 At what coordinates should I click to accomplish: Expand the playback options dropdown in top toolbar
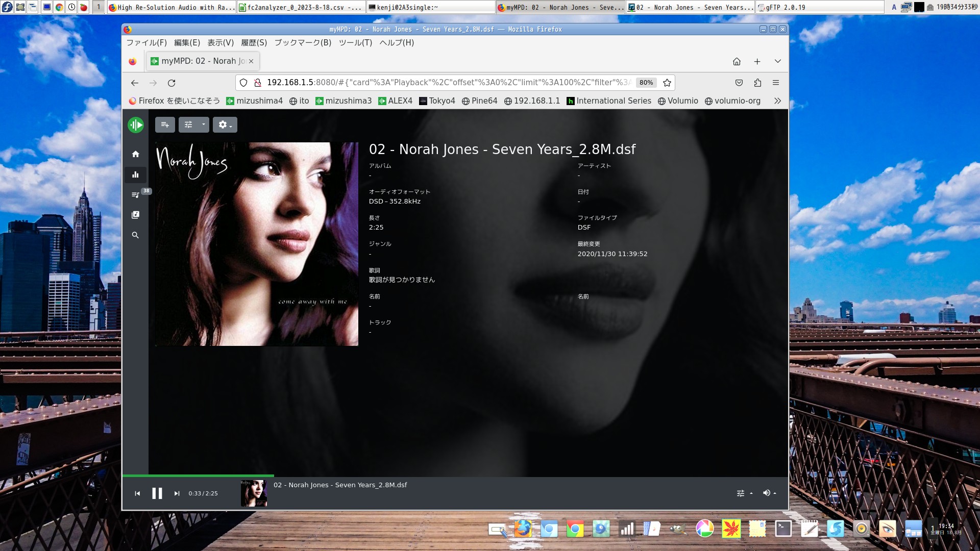pos(203,124)
